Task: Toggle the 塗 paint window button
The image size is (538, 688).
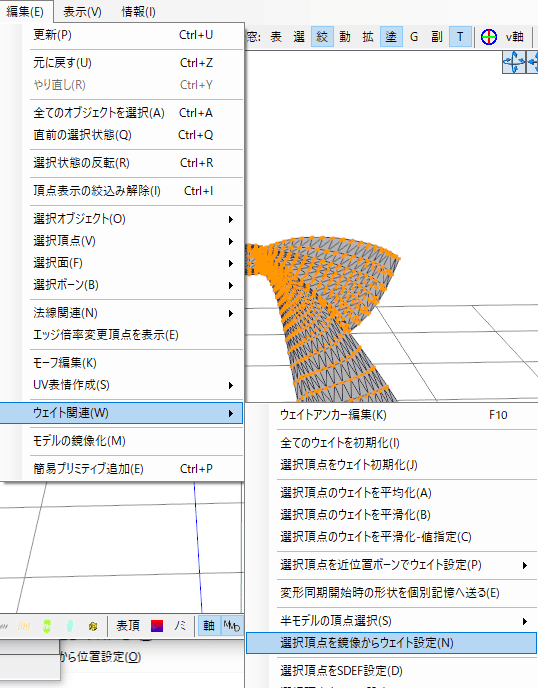Action: click(x=391, y=37)
